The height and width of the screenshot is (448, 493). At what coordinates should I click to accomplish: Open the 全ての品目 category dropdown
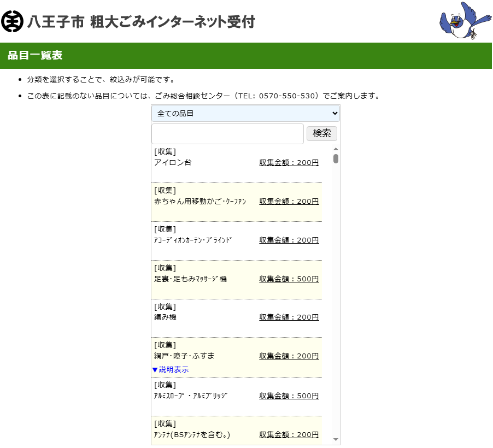[245, 113]
